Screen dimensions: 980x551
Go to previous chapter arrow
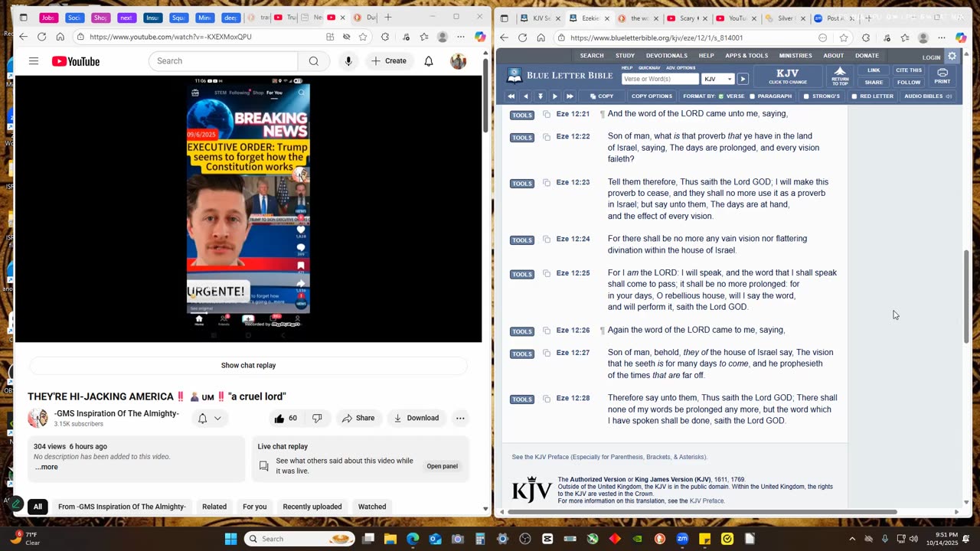pos(525,96)
